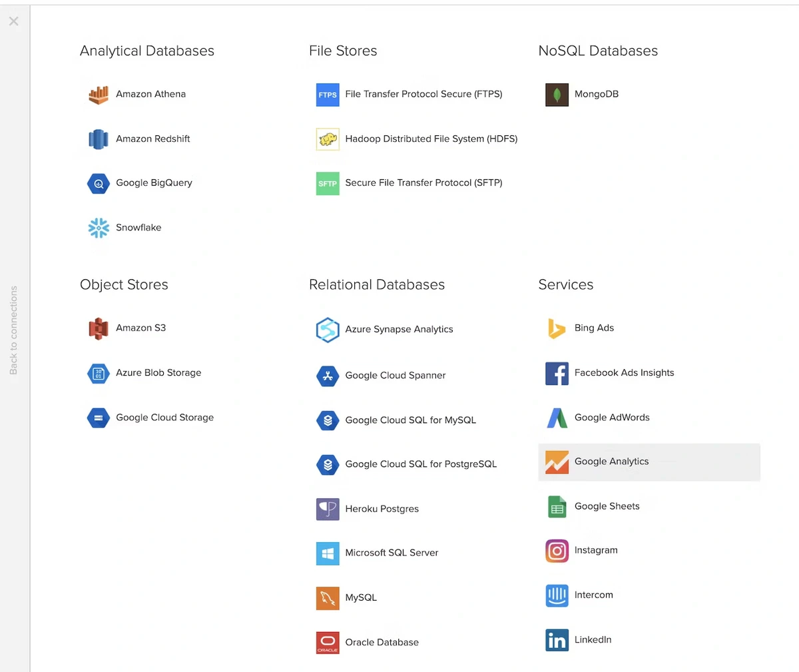The width and height of the screenshot is (799, 672).
Task: Click the Hadoop elephant icon
Action: tap(328, 139)
